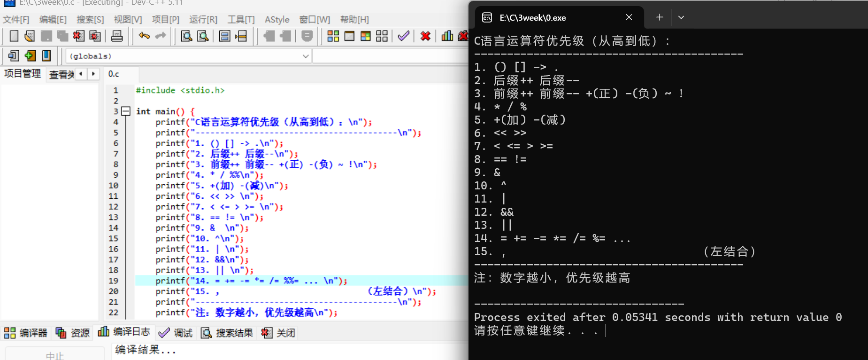Add a new console tab with plus
868x360 pixels.
[660, 17]
